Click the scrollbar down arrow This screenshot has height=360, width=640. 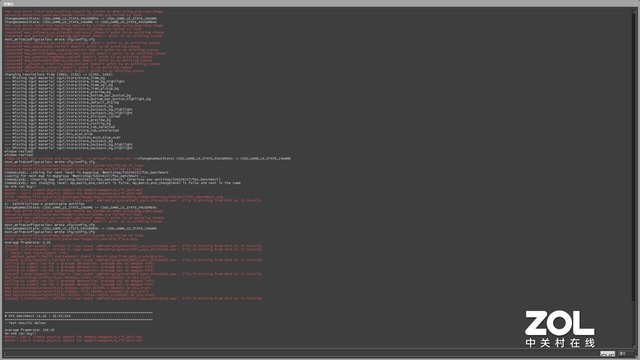634,346
